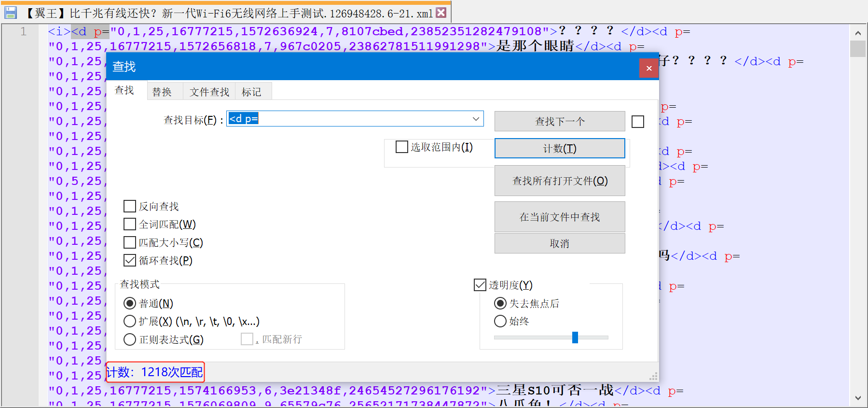Enable 反向查找 checkbox
The width and height of the screenshot is (868, 408).
point(130,206)
